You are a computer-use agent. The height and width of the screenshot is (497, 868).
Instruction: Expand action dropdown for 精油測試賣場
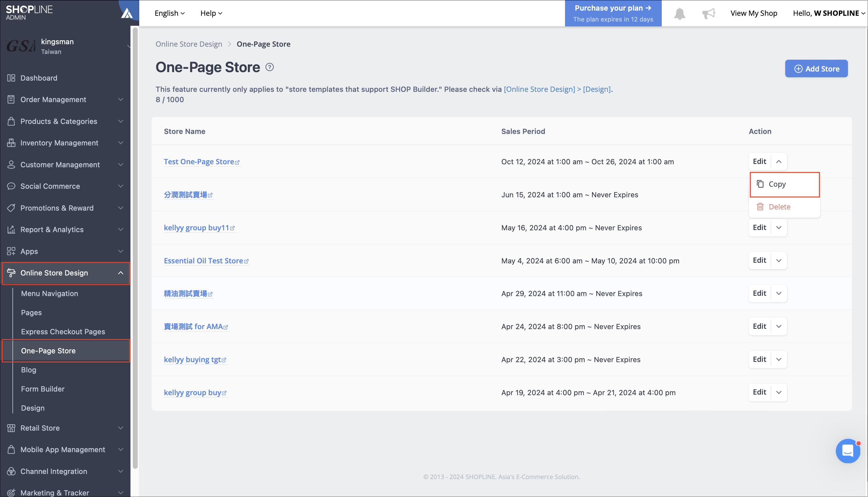coord(779,293)
